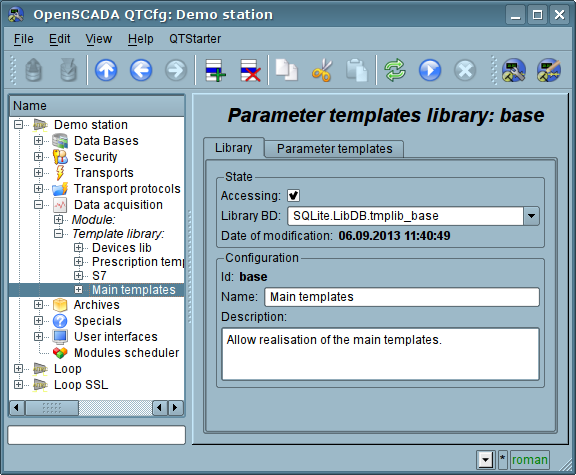The width and height of the screenshot is (576, 475).
Task: Click the status bar dropdown arrow button
Action: (486, 460)
